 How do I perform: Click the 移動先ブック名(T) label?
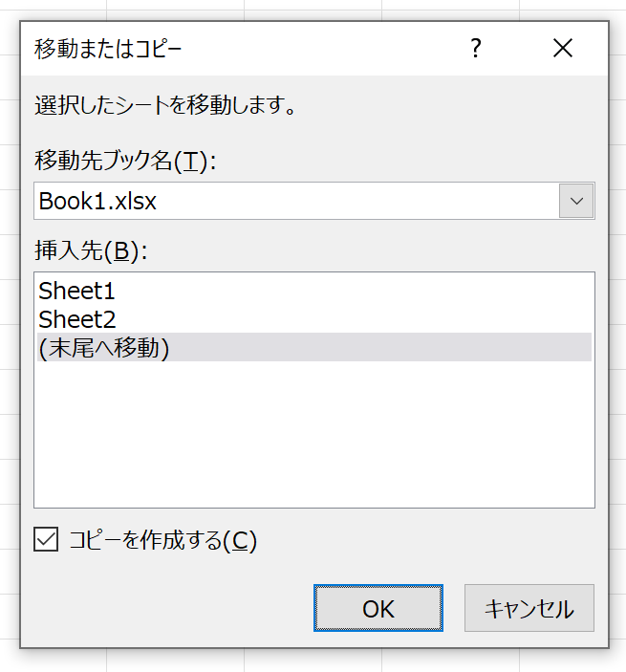pyautogui.click(x=126, y=161)
